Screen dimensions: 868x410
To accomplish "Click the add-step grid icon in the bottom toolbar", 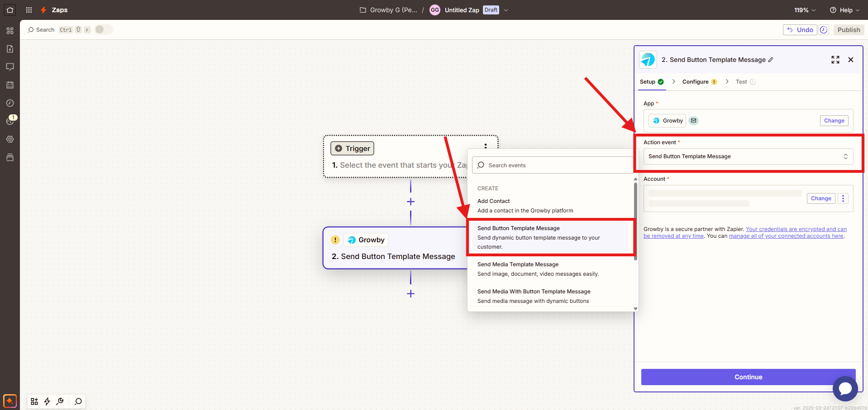I will (34, 401).
